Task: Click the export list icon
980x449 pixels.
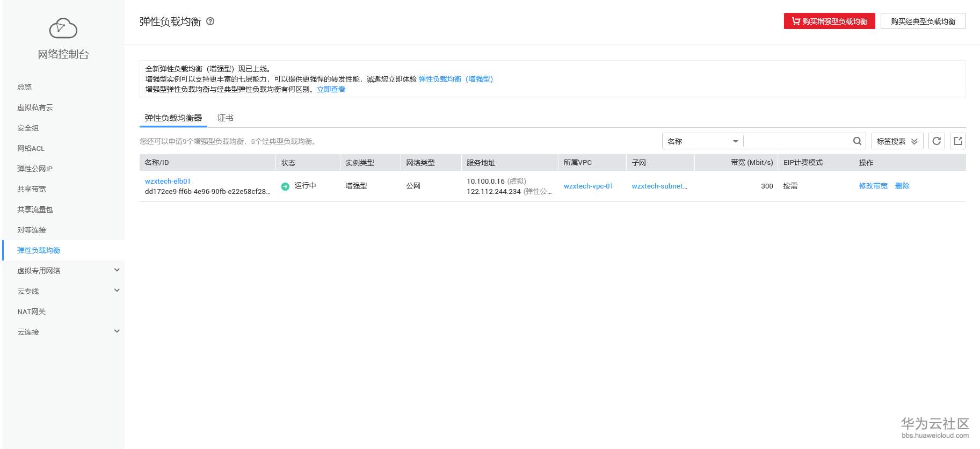Action: pyautogui.click(x=958, y=141)
